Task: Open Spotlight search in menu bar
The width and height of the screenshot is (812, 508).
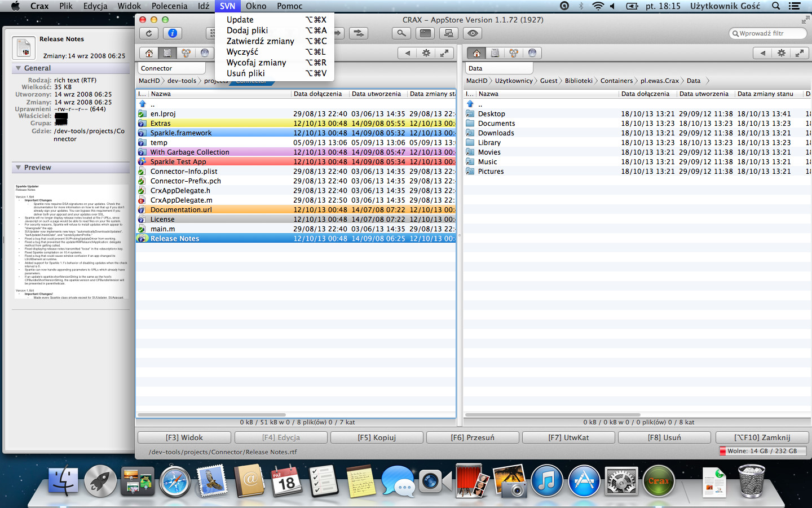Action: (x=776, y=6)
